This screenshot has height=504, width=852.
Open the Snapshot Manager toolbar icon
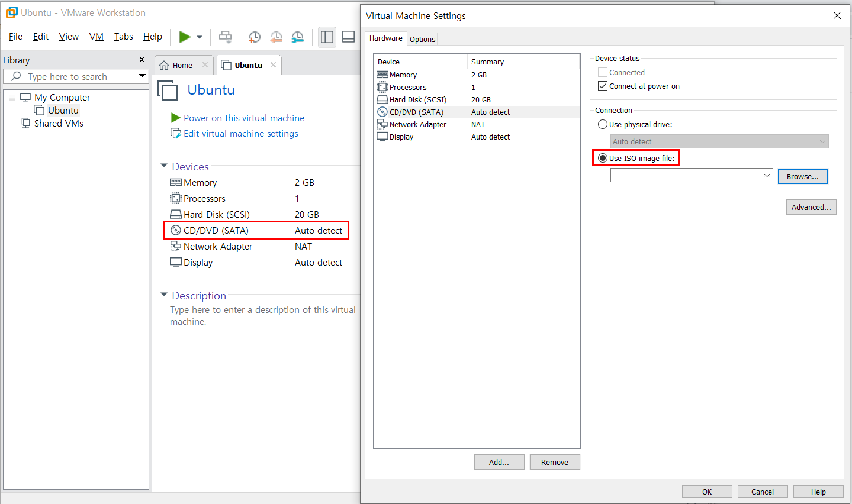[x=298, y=37]
